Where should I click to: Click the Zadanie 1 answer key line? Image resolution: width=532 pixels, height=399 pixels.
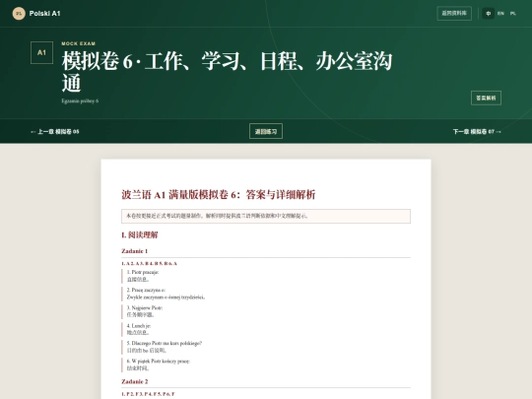click(150, 264)
